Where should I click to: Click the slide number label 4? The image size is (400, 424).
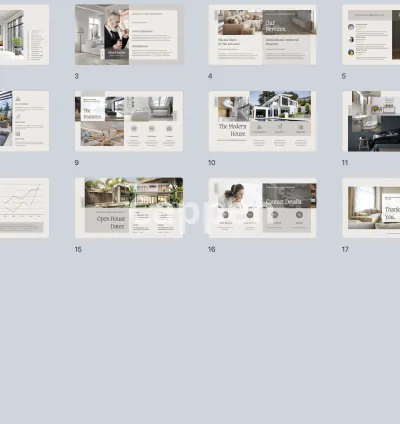(x=210, y=76)
